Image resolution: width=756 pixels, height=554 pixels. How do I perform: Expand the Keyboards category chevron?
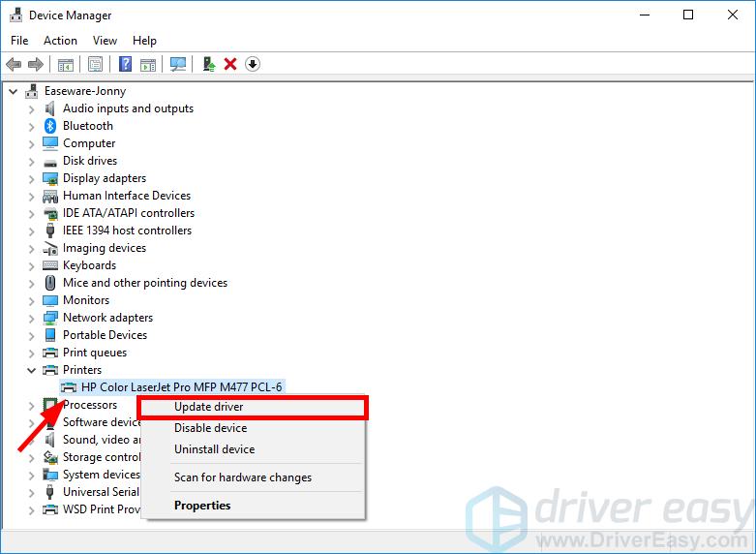pos(31,266)
